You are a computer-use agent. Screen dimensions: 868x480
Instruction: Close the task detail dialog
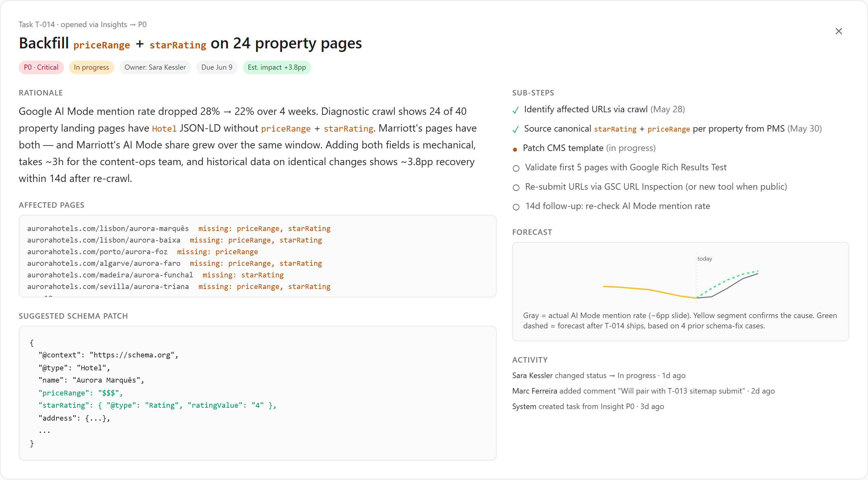click(x=838, y=31)
